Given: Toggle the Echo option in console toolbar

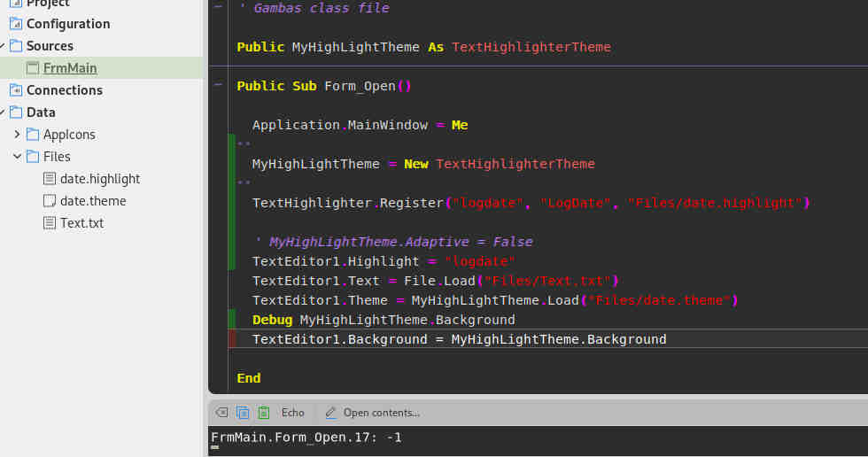Looking at the screenshot, I should click(x=292, y=413).
